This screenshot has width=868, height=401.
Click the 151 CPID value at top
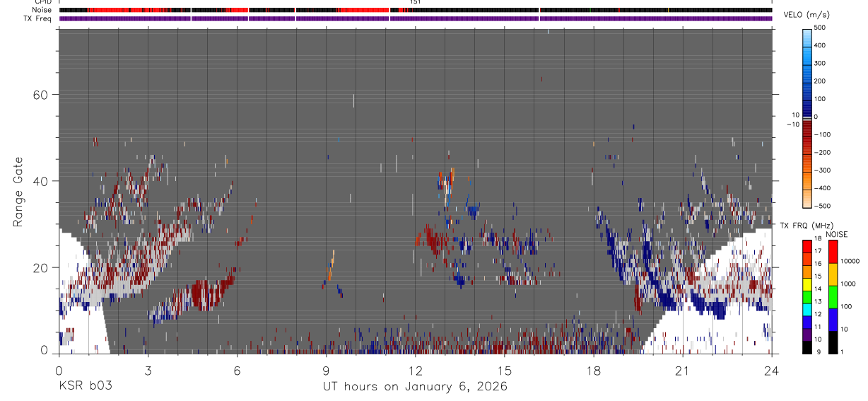click(416, 2)
